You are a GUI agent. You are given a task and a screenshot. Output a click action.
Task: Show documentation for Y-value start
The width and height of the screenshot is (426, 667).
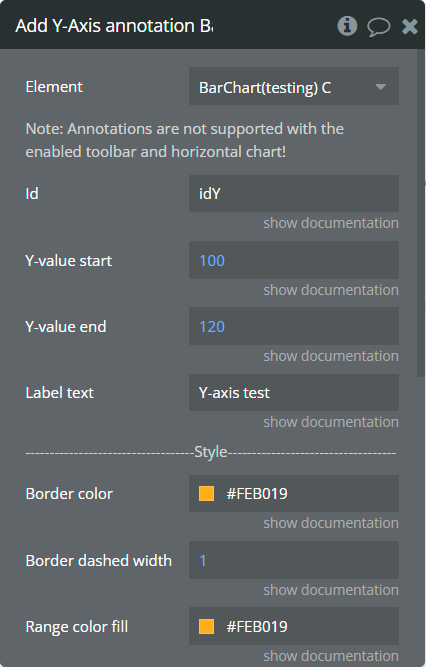coord(331,290)
